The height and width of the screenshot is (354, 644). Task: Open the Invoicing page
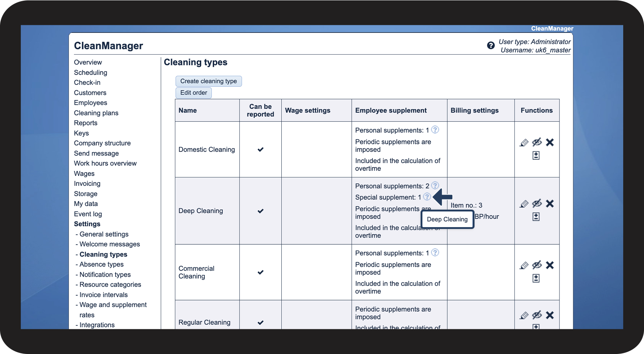tap(87, 184)
